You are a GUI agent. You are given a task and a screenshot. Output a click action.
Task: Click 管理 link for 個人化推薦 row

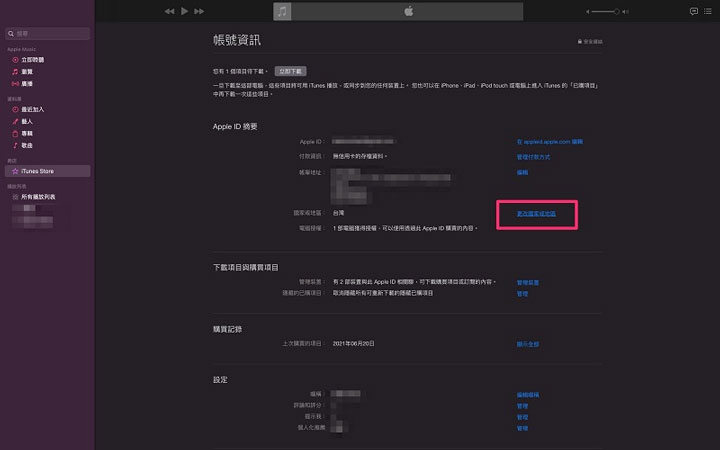pyautogui.click(x=522, y=428)
